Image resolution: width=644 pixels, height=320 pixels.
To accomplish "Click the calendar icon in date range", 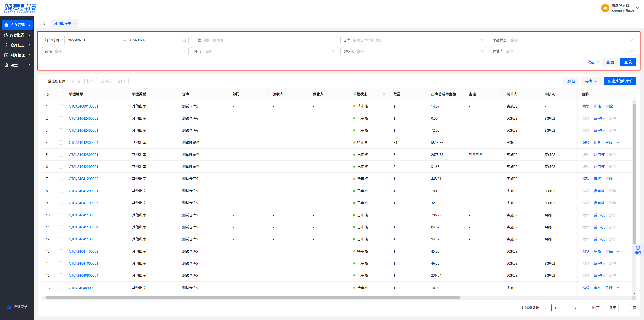I will (184, 40).
